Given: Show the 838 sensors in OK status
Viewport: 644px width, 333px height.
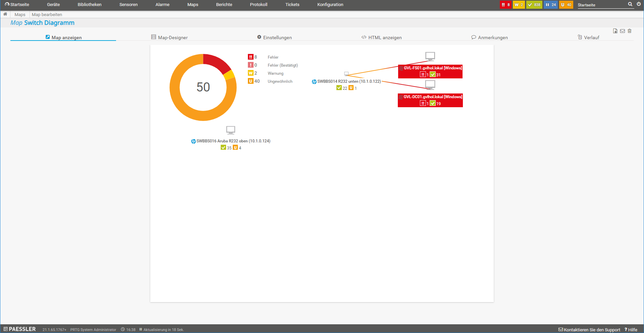Looking at the screenshot, I should pos(534,5).
